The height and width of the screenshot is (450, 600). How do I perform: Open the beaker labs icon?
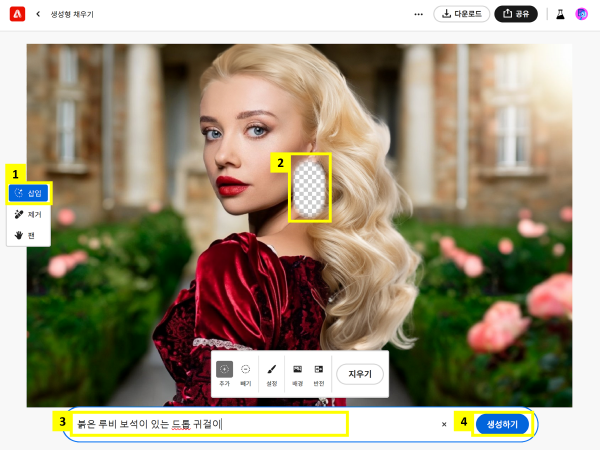(x=560, y=14)
